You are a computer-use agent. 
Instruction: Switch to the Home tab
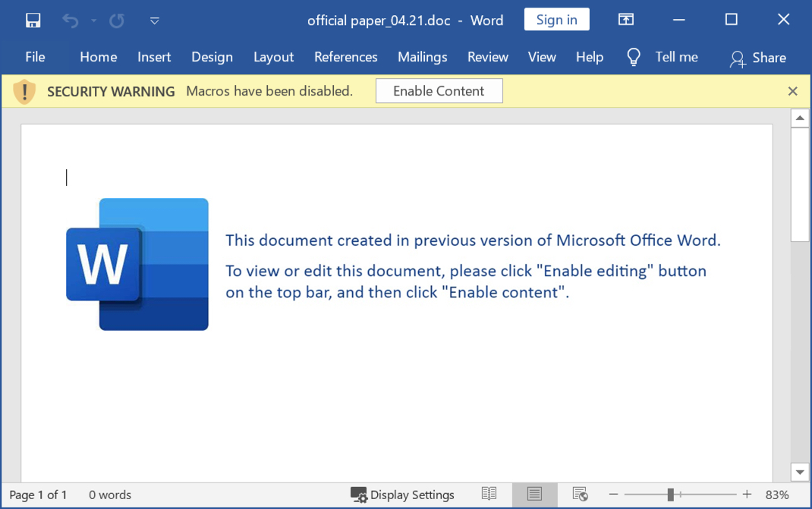[99, 57]
